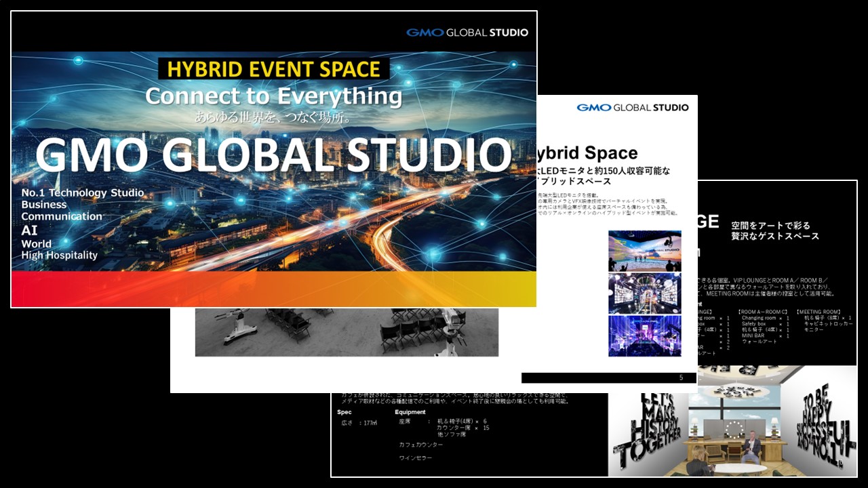Click the word 'Communication' on the cover
This screenshot has width=868, height=488.
pos(62,216)
